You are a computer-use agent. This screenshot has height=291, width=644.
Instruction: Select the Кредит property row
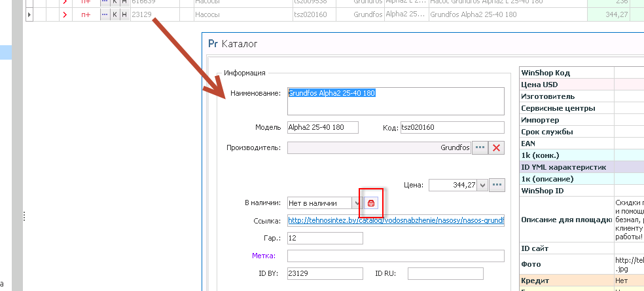[582, 281]
